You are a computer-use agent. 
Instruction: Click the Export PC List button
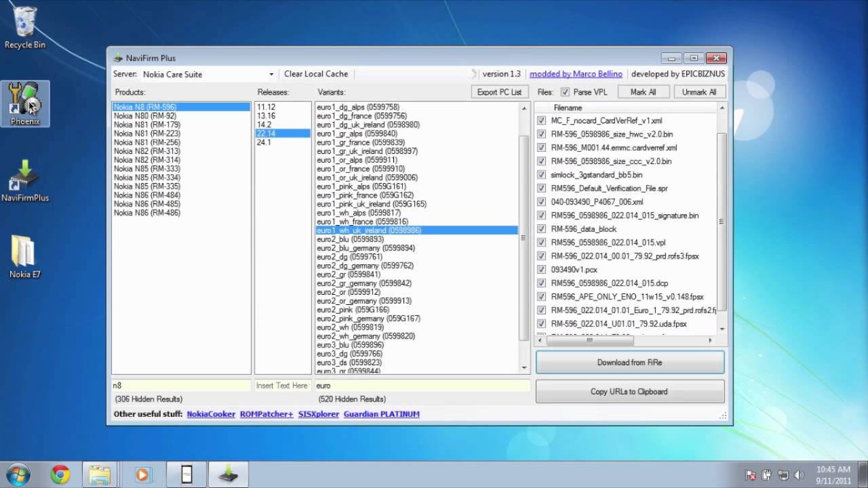499,92
